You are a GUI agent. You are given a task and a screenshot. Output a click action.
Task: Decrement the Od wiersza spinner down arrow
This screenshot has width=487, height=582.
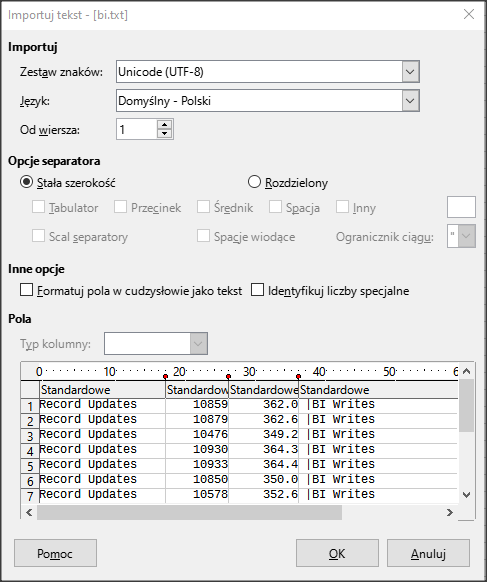click(164, 133)
